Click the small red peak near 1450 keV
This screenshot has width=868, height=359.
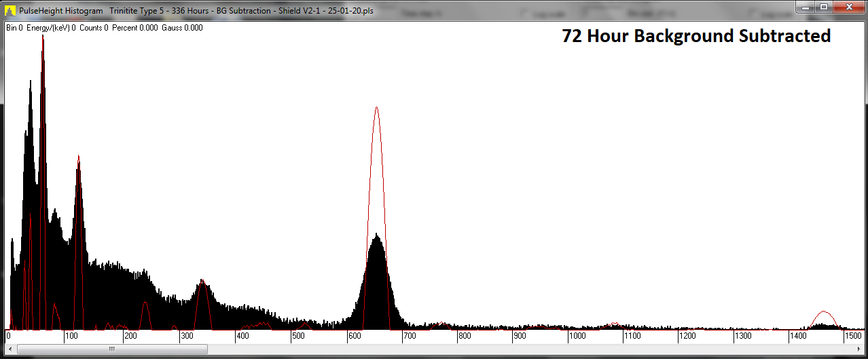[x=824, y=320]
